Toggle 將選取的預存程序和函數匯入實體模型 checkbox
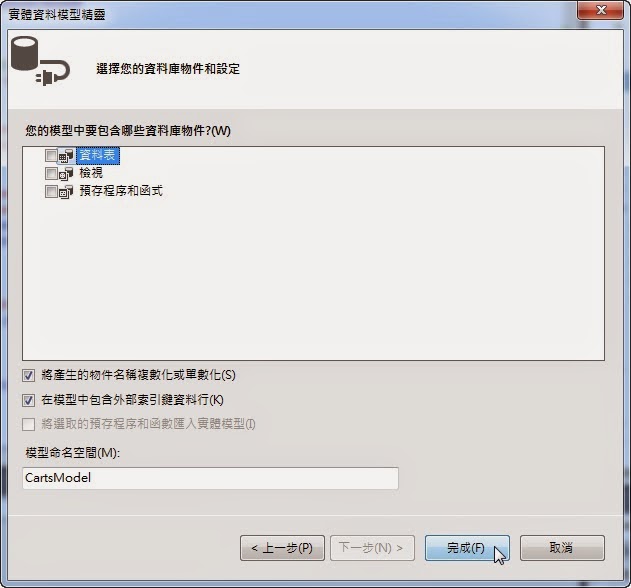Screen dimensions: 631x588 (28, 424)
